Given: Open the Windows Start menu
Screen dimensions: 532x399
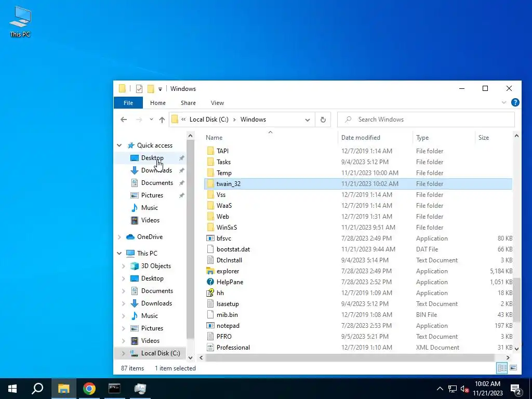Looking at the screenshot, I should (12, 389).
